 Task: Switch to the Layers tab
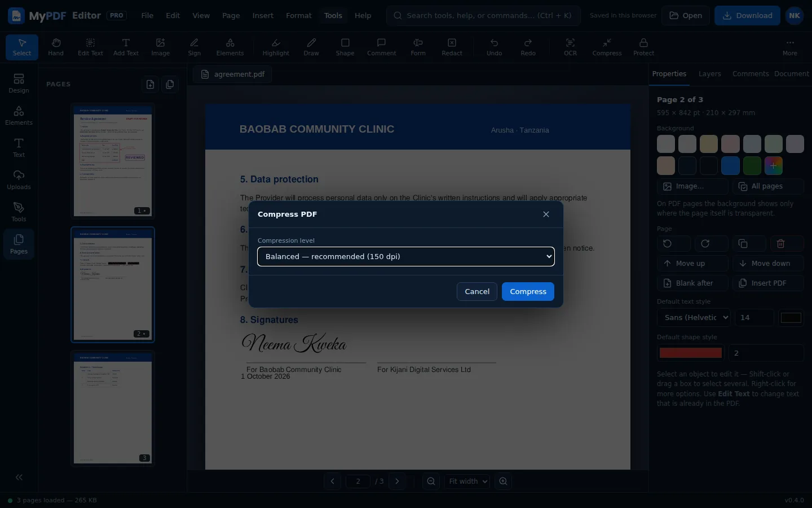click(709, 74)
